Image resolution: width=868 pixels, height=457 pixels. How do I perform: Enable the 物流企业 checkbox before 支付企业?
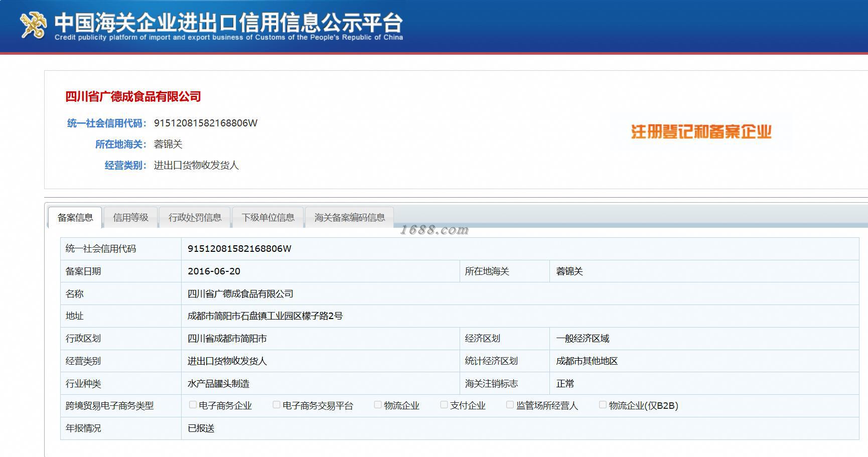[x=378, y=405]
